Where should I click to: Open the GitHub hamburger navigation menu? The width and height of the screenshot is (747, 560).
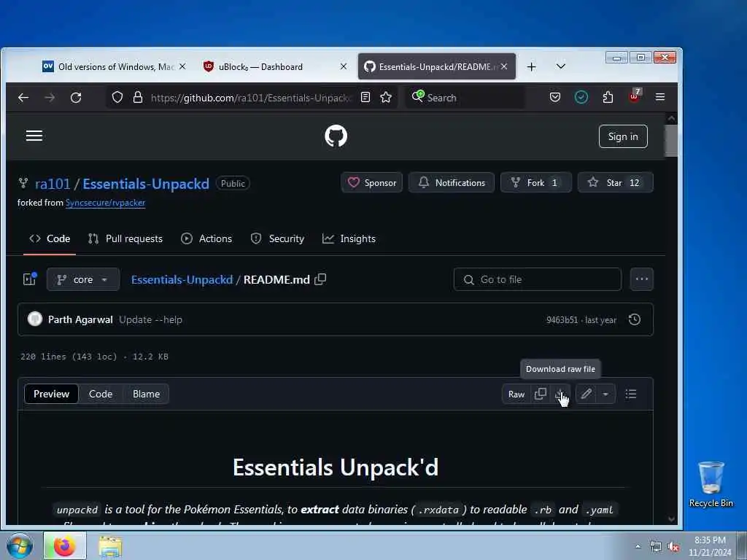click(34, 136)
